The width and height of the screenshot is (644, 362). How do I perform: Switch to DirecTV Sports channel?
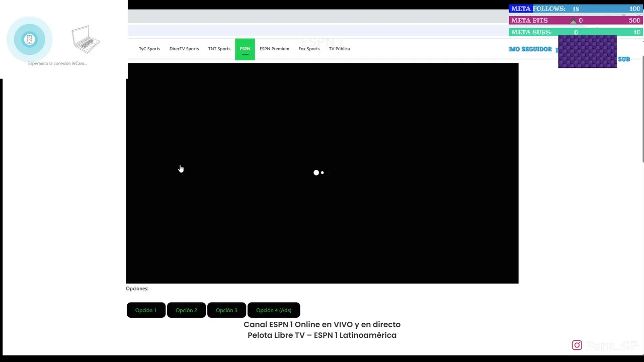(x=184, y=49)
